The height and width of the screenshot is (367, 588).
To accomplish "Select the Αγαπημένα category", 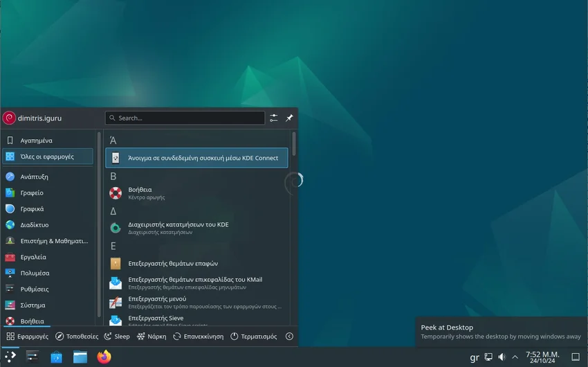I will [x=48, y=141].
